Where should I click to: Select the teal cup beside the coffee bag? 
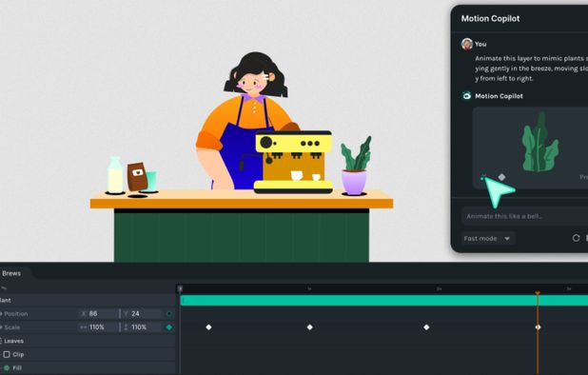(152, 181)
